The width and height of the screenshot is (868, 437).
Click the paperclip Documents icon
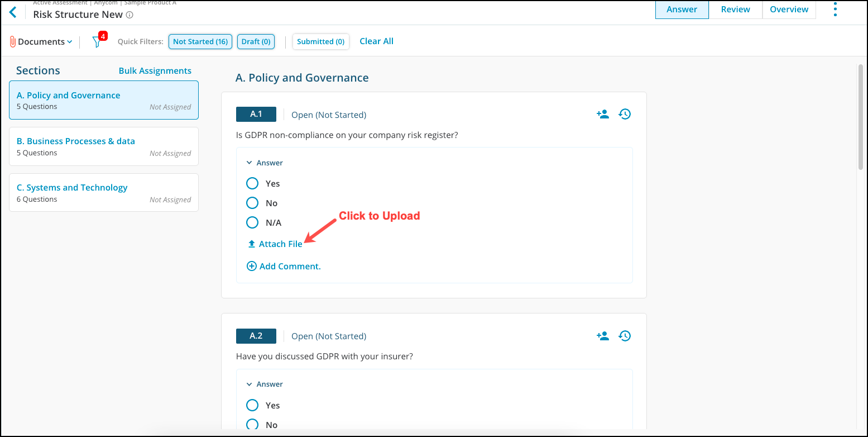(x=13, y=41)
